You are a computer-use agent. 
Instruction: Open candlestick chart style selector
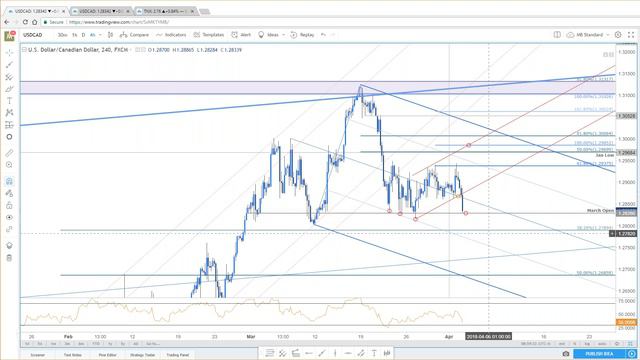pos(110,35)
